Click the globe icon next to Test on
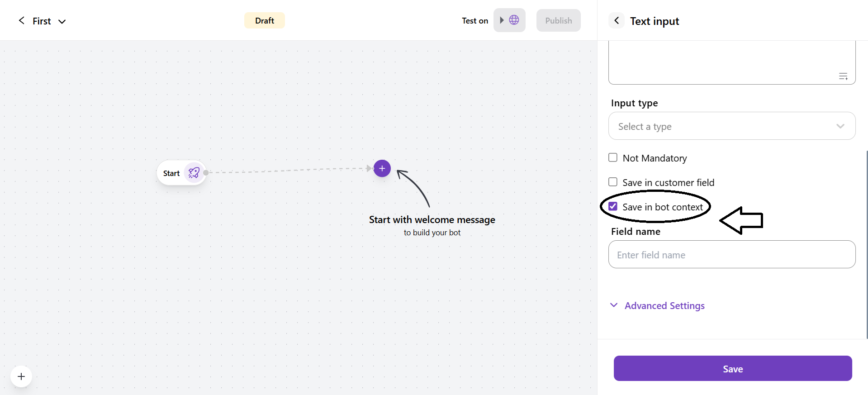The height and width of the screenshot is (395, 868). [x=514, y=20]
